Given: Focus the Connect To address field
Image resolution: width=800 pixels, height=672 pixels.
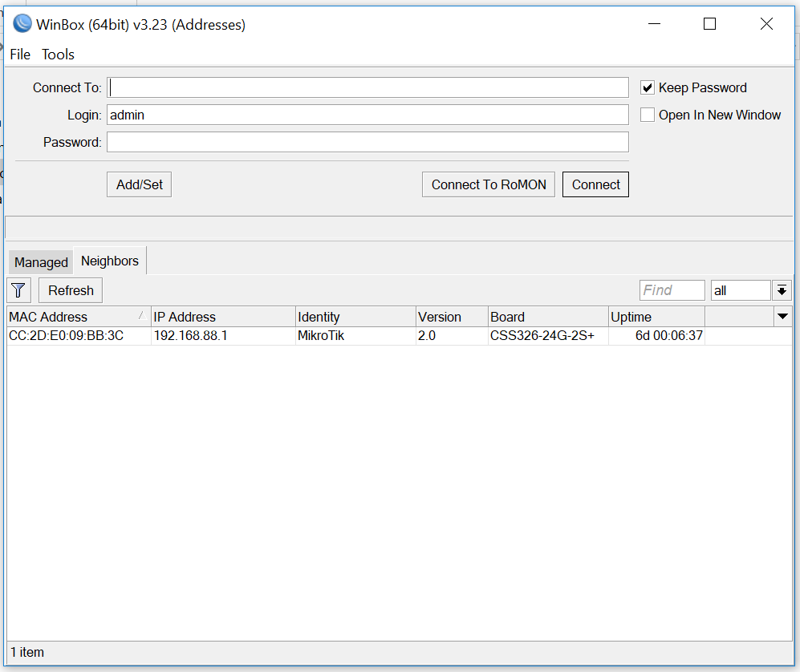Looking at the screenshot, I should point(368,87).
